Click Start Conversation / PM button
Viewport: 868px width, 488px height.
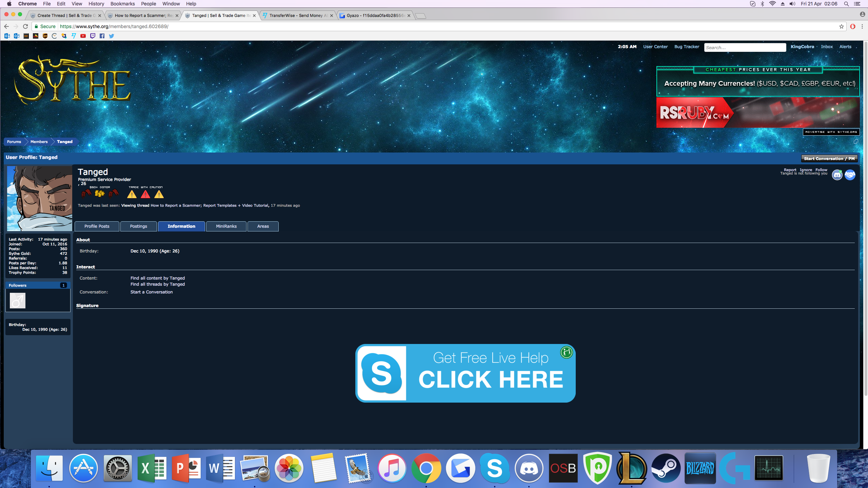pos(829,159)
